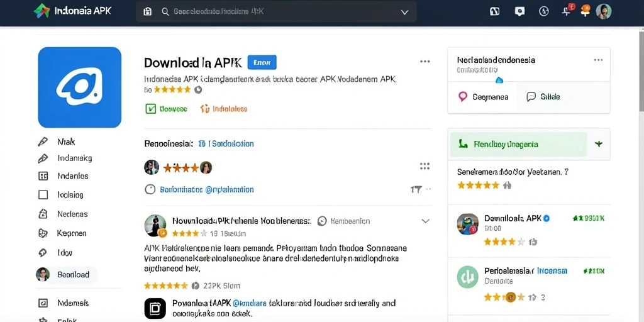
Task: Click the search field in the top bar
Action: pyautogui.click(x=276, y=11)
